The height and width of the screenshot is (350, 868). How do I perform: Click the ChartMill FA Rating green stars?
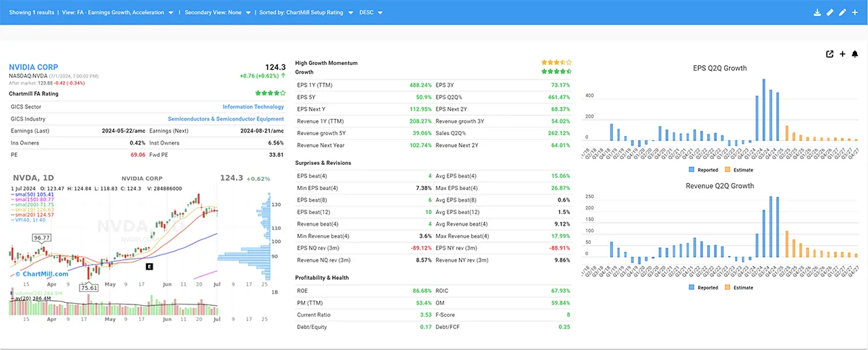(x=269, y=93)
